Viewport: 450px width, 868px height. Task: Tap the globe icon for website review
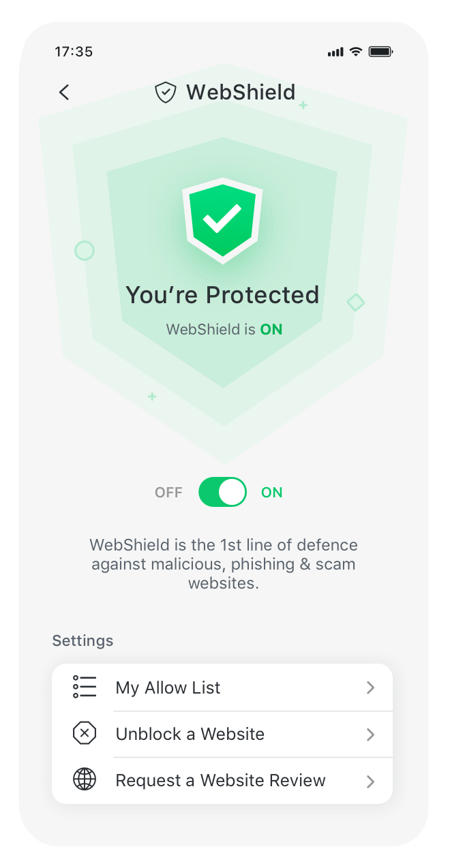click(84, 780)
